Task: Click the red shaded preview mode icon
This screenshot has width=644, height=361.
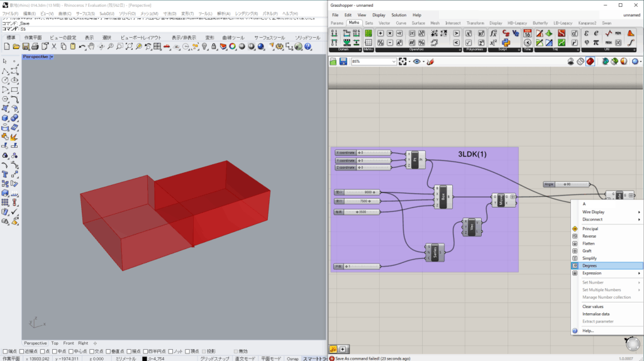Action: pyautogui.click(x=590, y=62)
